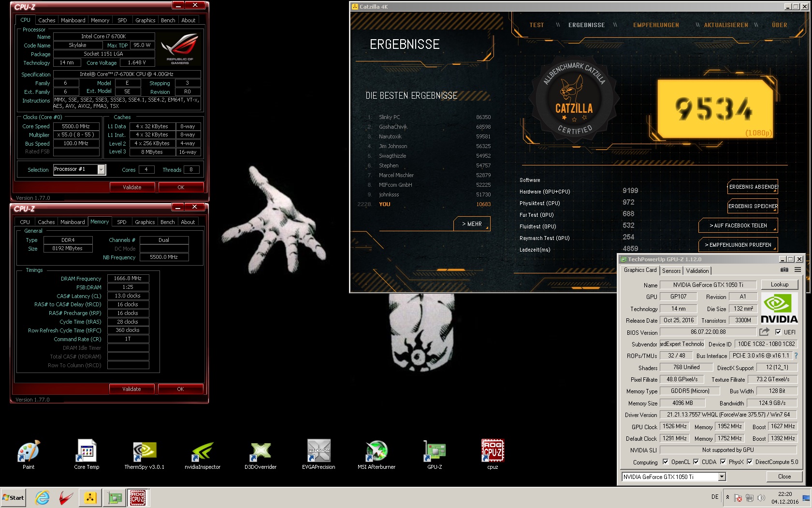Image resolution: width=812 pixels, height=508 pixels.
Task: Click the ROG CPU-Z taskbar button
Action: pyautogui.click(x=138, y=498)
